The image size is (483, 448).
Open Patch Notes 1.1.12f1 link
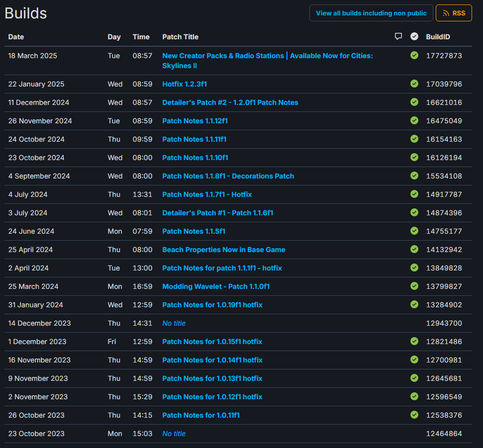click(195, 121)
